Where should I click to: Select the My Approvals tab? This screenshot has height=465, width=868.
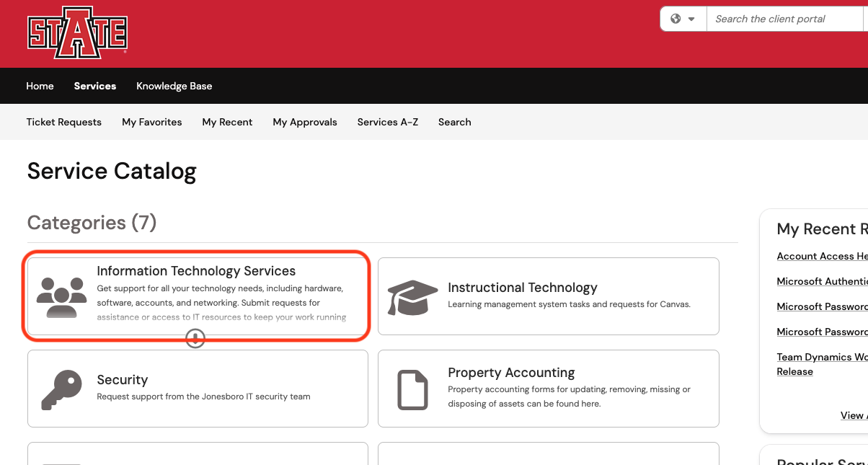click(x=305, y=122)
